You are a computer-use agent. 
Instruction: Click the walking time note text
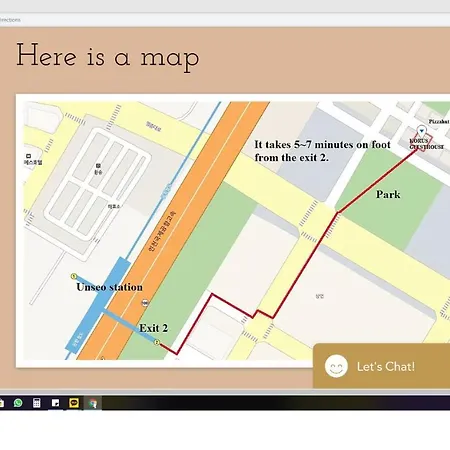click(x=322, y=151)
